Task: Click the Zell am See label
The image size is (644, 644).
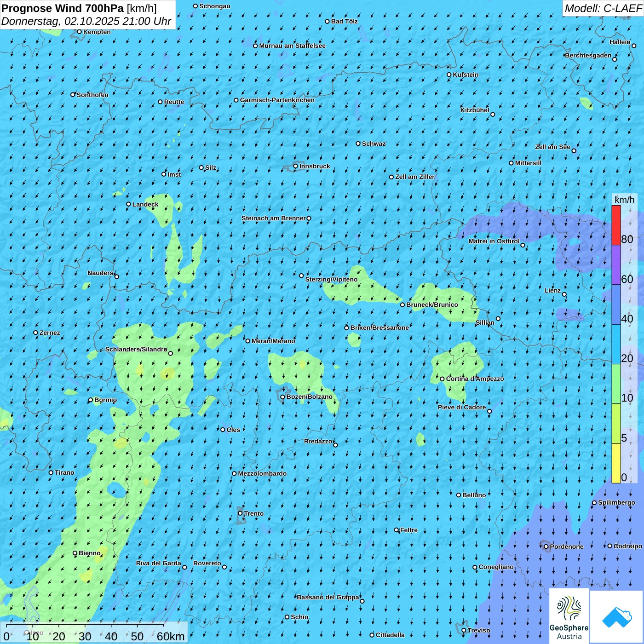Action: (552, 147)
